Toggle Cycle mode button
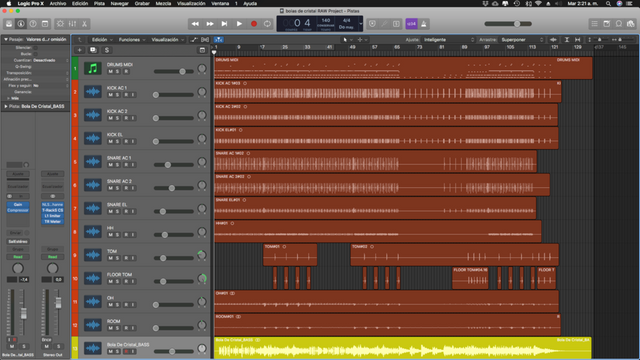This screenshot has width=640, height=360. point(267,24)
